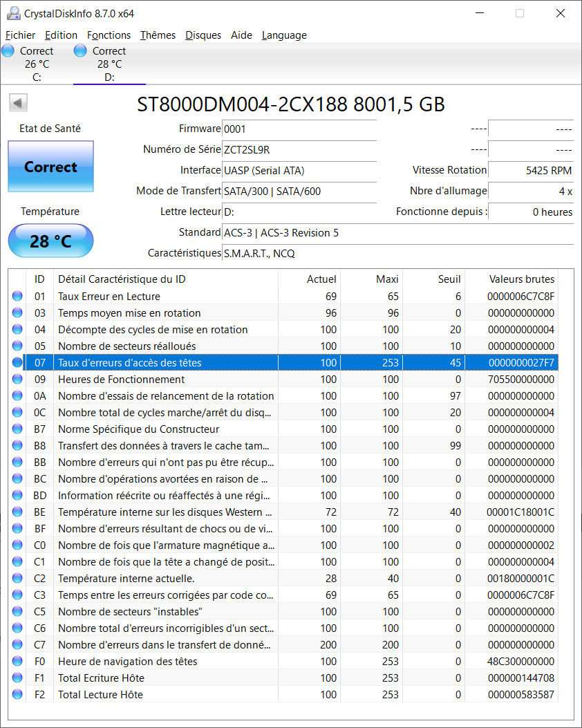
Task: Click status orb of row 03 Temps moyen mise en rotation
Action: (17, 312)
